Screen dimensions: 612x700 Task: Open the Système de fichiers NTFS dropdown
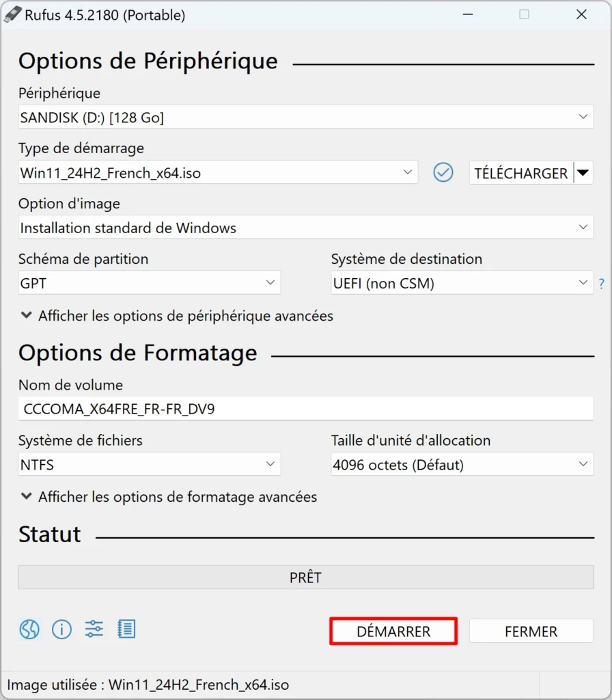[150, 464]
